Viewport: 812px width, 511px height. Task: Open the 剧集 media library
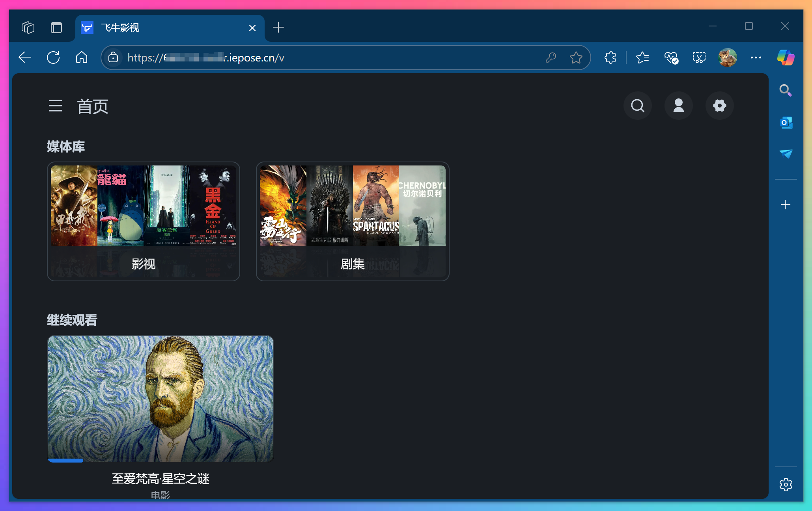352,221
